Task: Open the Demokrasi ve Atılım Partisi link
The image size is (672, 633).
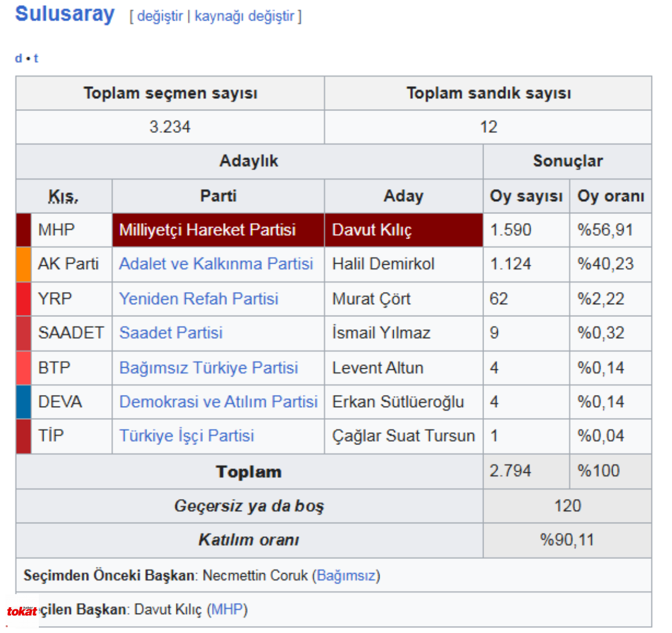Action: pyautogui.click(x=218, y=402)
